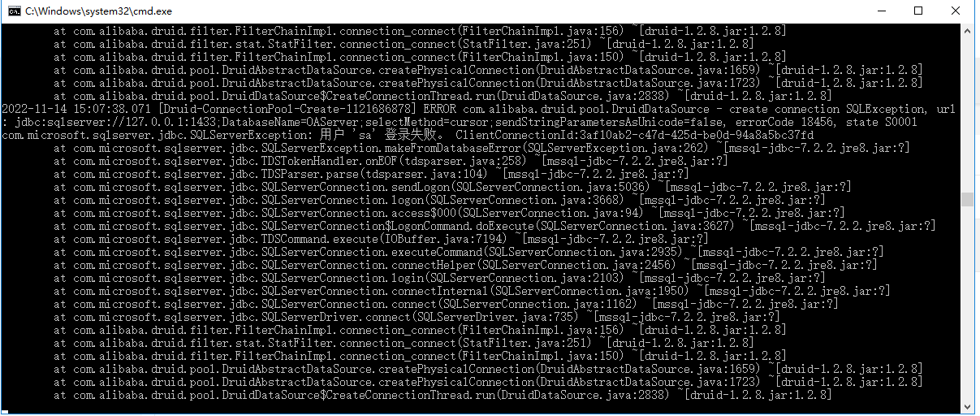Open the cmd.exe system menu icon
This screenshot has height=416, width=980.
coord(11,11)
